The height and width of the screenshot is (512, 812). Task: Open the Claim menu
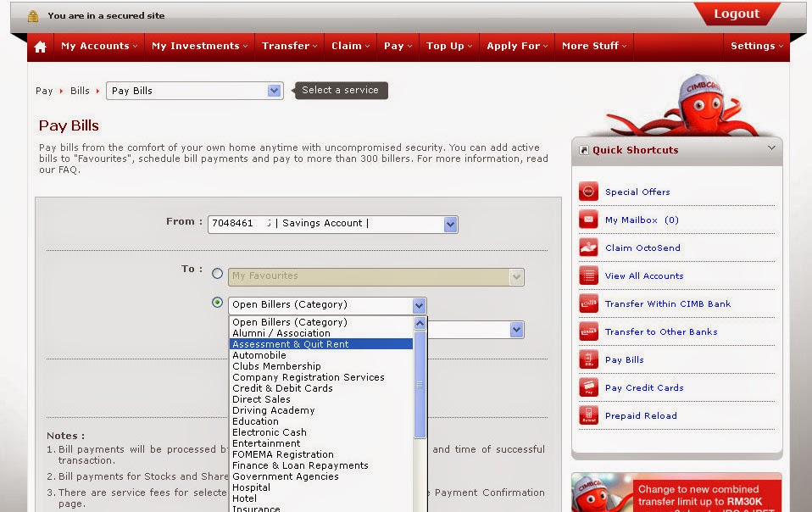pyautogui.click(x=351, y=46)
